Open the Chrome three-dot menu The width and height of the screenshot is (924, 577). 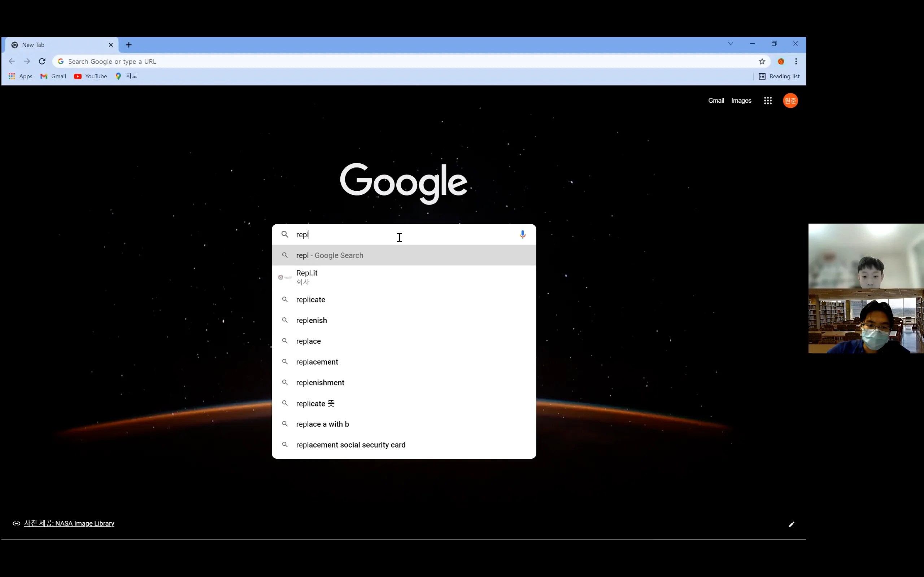pyautogui.click(x=796, y=61)
